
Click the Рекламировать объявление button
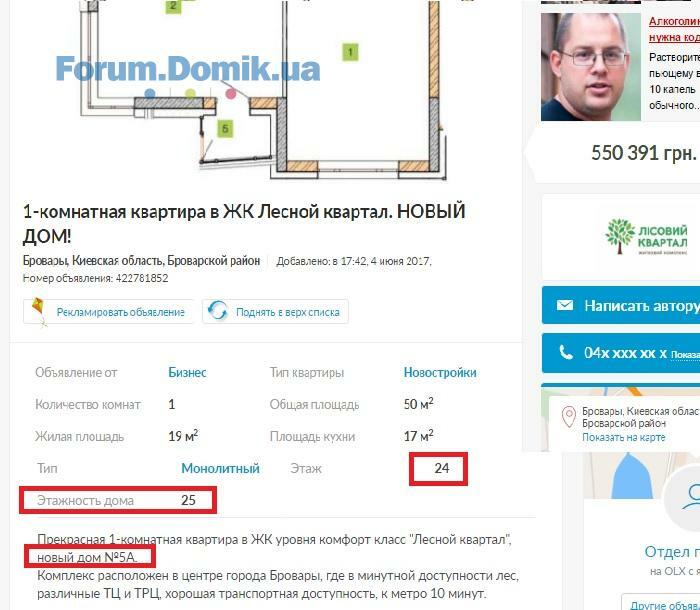(x=108, y=311)
